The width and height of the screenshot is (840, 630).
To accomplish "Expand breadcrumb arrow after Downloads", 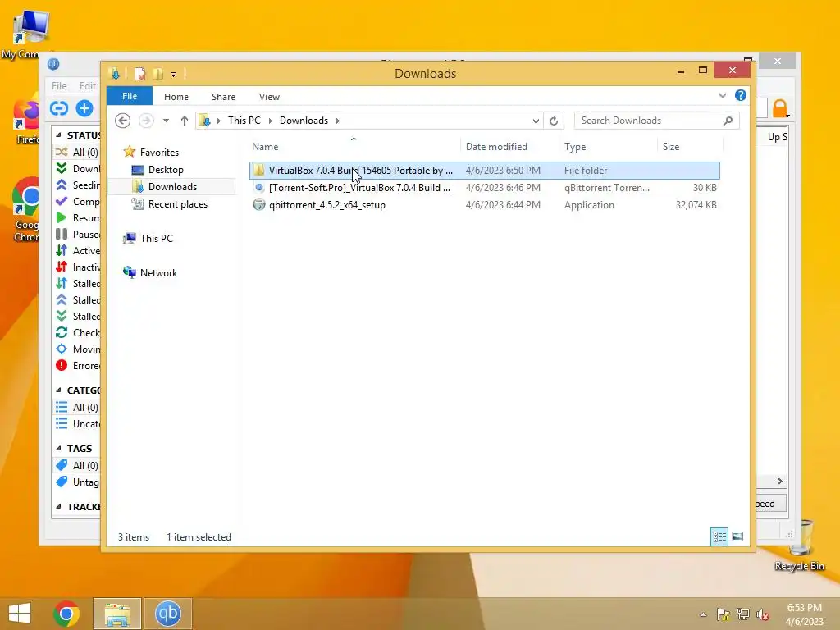I will [x=337, y=121].
